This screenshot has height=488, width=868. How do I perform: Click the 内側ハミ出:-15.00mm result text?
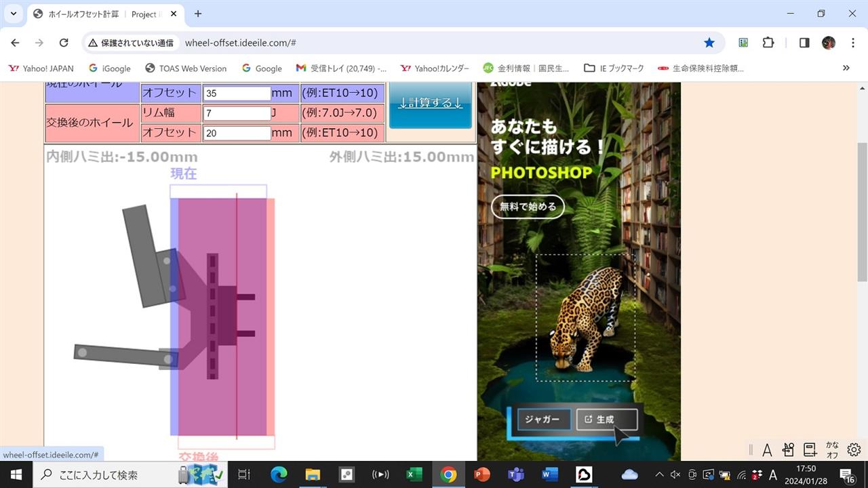pos(122,157)
